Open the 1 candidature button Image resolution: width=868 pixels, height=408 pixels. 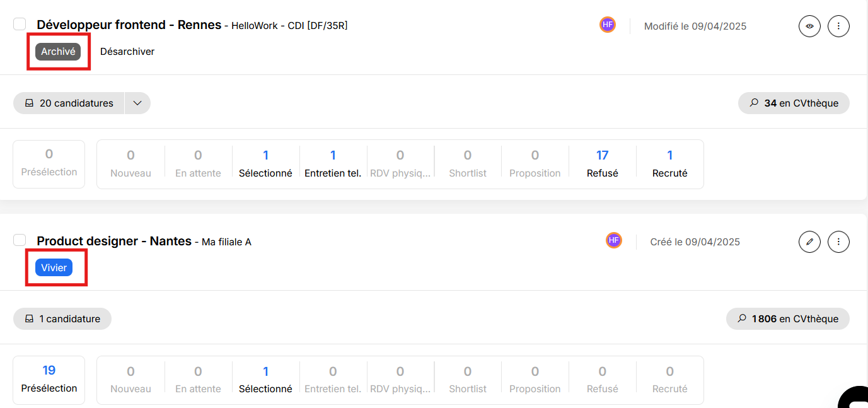[x=62, y=318]
